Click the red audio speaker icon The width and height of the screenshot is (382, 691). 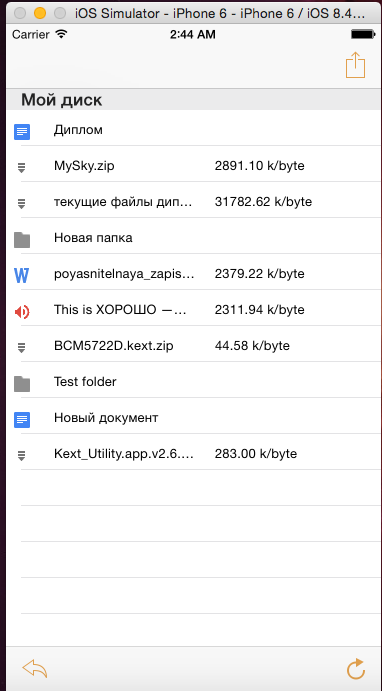point(22,312)
